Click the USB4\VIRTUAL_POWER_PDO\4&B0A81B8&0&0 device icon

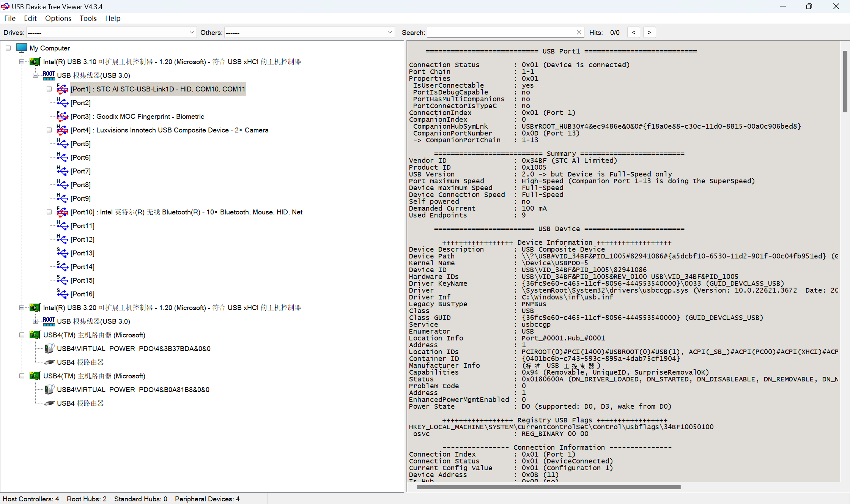point(49,389)
